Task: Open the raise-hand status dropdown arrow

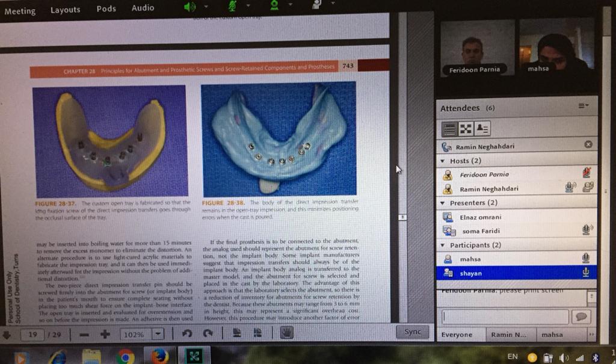Action: 331,5
